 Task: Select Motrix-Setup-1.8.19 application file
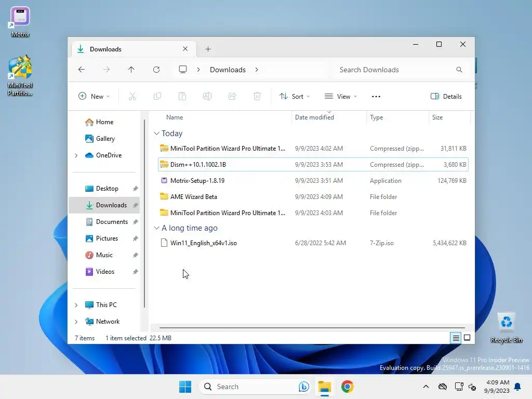pyautogui.click(x=313, y=180)
